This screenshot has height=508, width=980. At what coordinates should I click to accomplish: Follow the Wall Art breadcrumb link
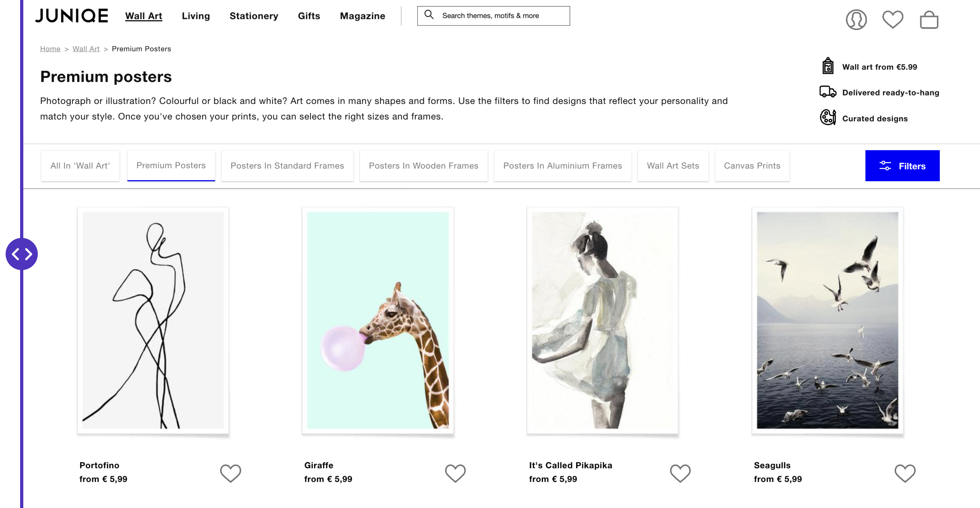[x=86, y=49]
